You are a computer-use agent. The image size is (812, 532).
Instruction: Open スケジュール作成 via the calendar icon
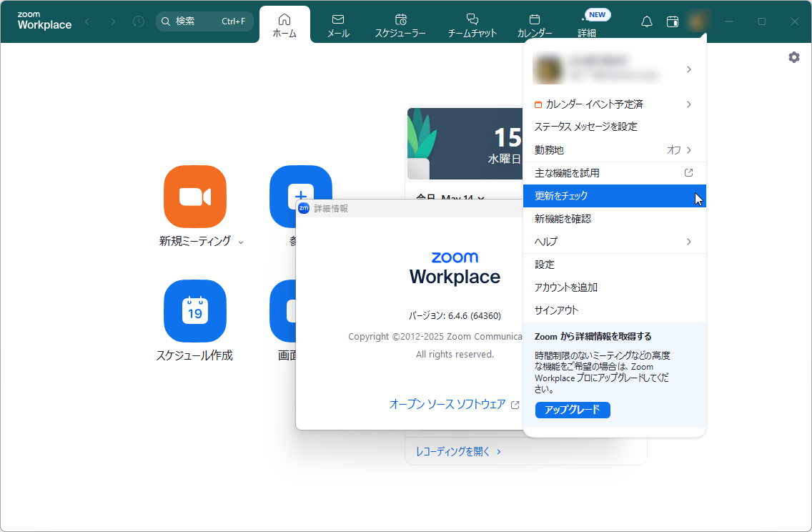click(195, 311)
